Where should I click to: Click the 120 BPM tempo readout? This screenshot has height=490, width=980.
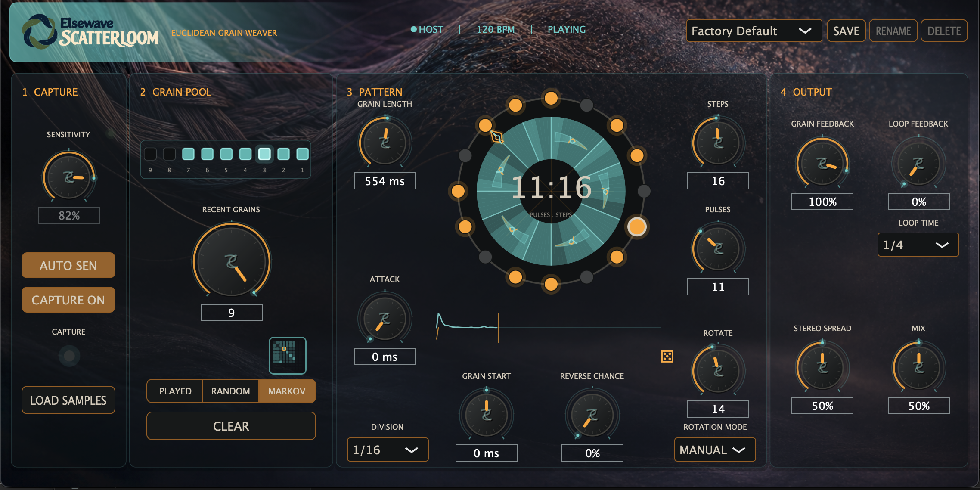tap(496, 29)
